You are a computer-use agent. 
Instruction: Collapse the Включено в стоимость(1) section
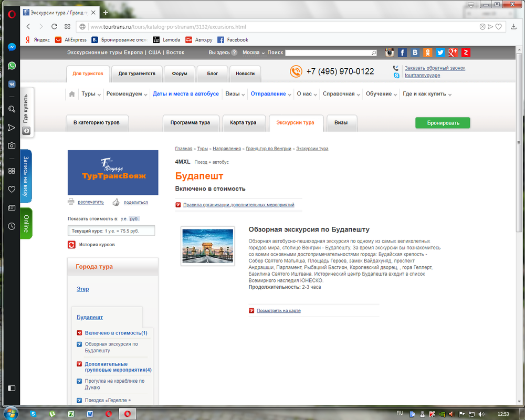point(79,333)
